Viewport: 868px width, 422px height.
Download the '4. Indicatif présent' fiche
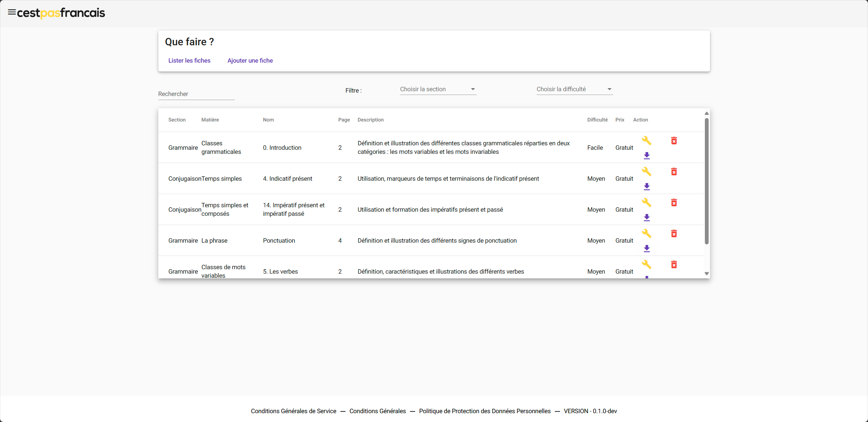click(647, 186)
